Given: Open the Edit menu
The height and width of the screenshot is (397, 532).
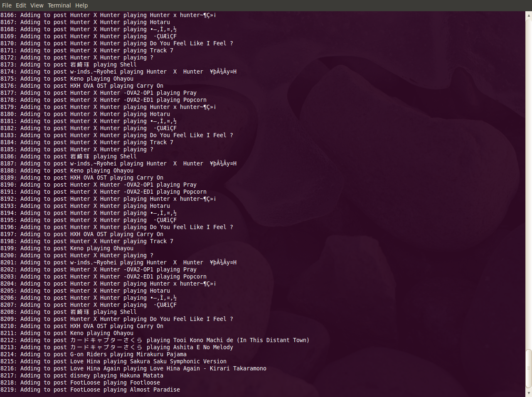Looking at the screenshot, I should tap(21, 5).
